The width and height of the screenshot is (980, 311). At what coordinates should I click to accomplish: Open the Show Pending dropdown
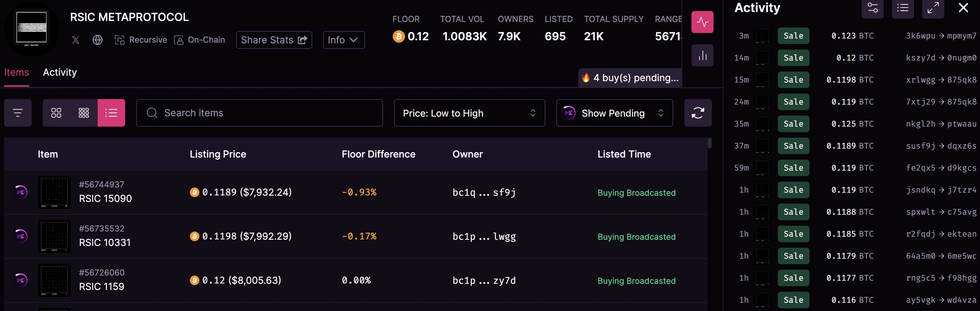(614, 113)
